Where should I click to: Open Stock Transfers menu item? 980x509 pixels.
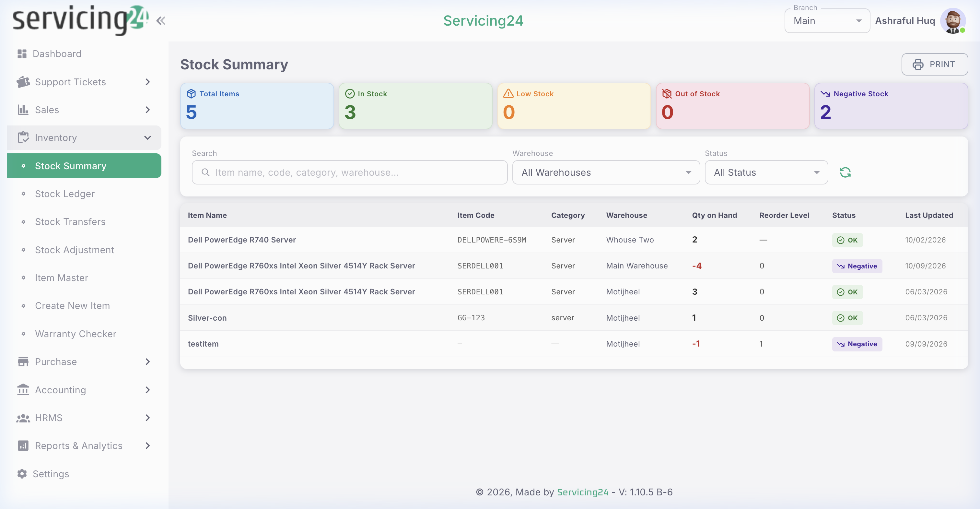84,221
